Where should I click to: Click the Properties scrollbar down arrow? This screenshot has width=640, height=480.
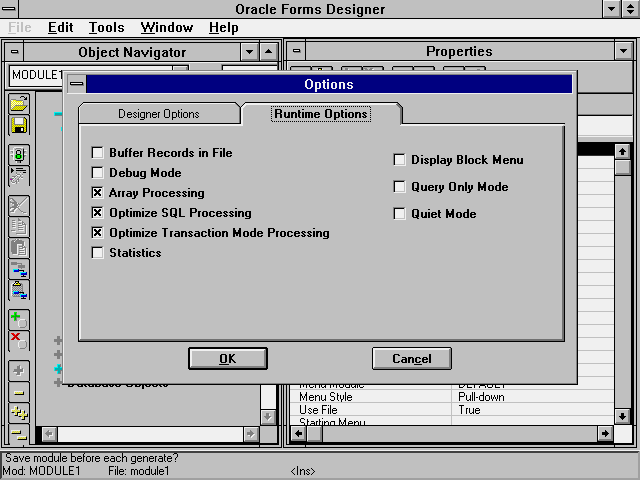622,415
